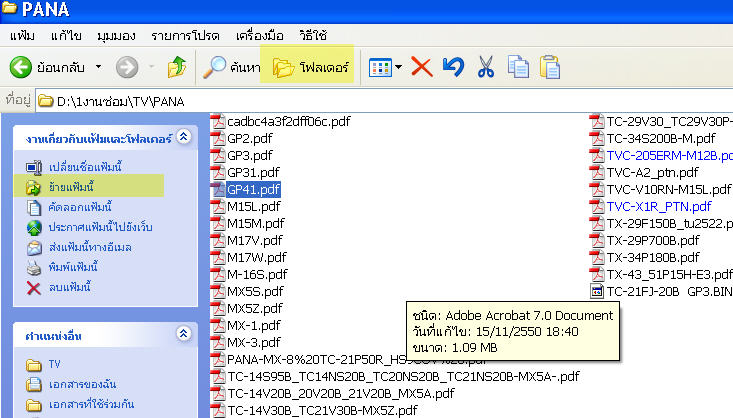Click the Views grid icon
Viewport: 733px width, 418px height.
[380, 68]
